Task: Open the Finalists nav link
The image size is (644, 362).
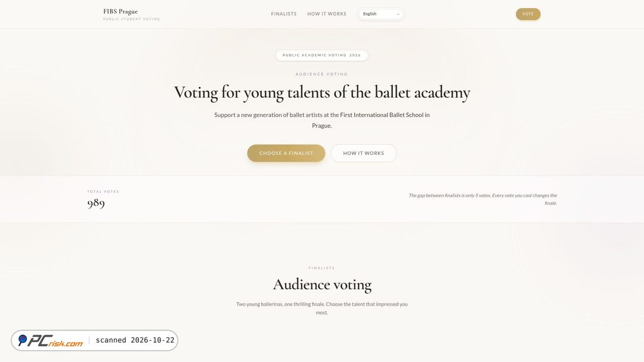Action: pos(284,14)
